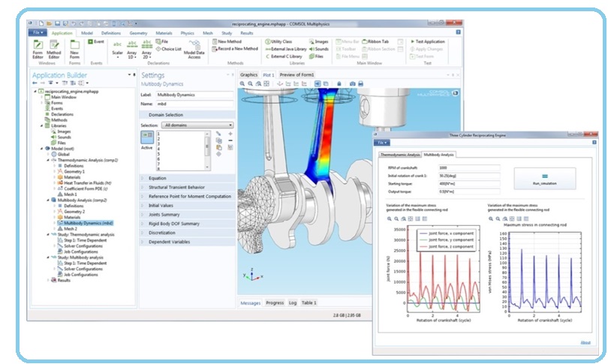The height and width of the screenshot is (364, 608).
Task: Click the Open folder icon in quick access toolbar
Action: (50, 24)
